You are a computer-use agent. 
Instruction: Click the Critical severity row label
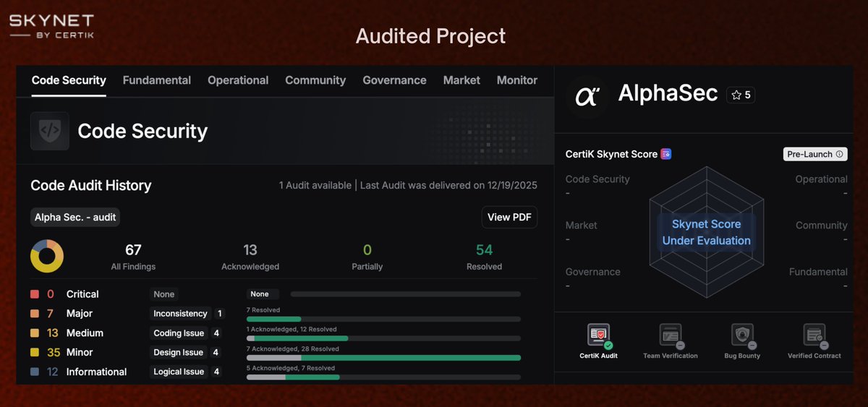(x=82, y=294)
